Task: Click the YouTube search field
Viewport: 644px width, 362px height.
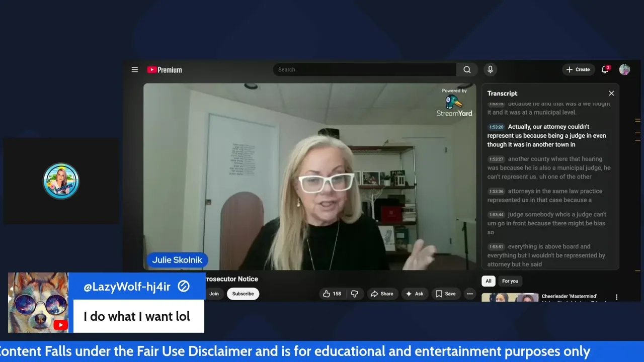Action: (364, 70)
